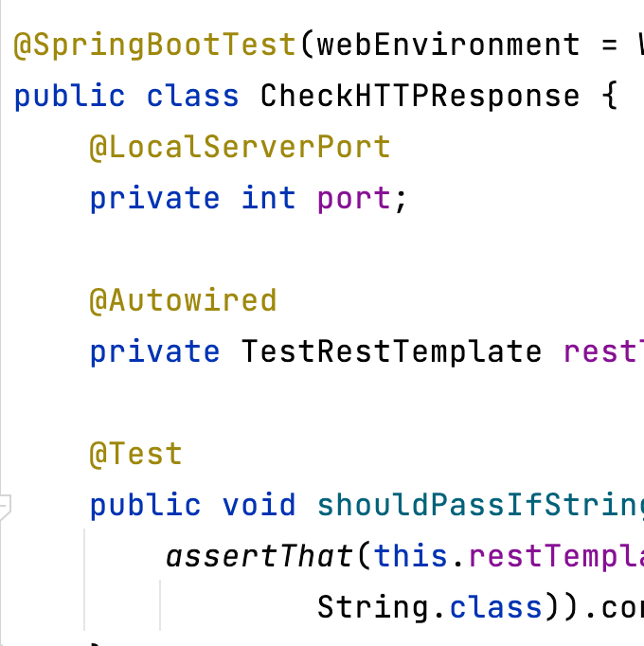Click the void return type keyword
The image size is (644, 646).
pos(259,505)
